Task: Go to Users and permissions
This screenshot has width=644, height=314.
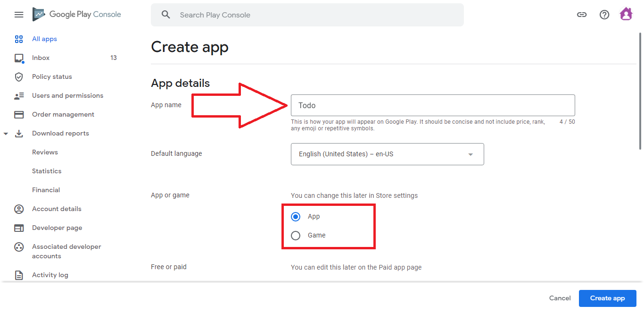Action: click(x=67, y=96)
